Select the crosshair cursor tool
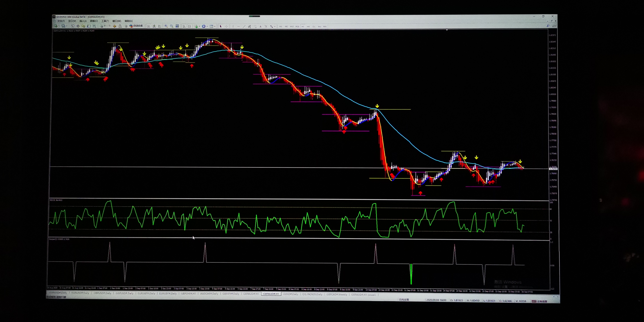The width and height of the screenshot is (644, 322). pyautogui.click(x=226, y=26)
